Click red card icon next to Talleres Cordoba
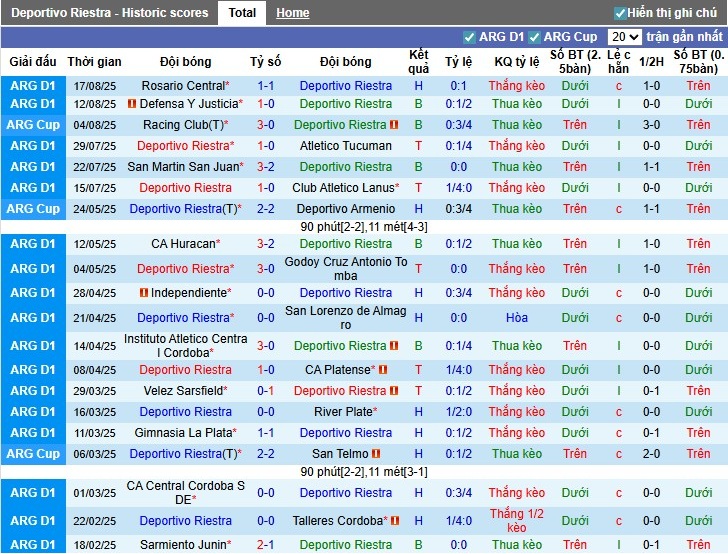The height and width of the screenshot is (554, 728). [x=394, y=521]
